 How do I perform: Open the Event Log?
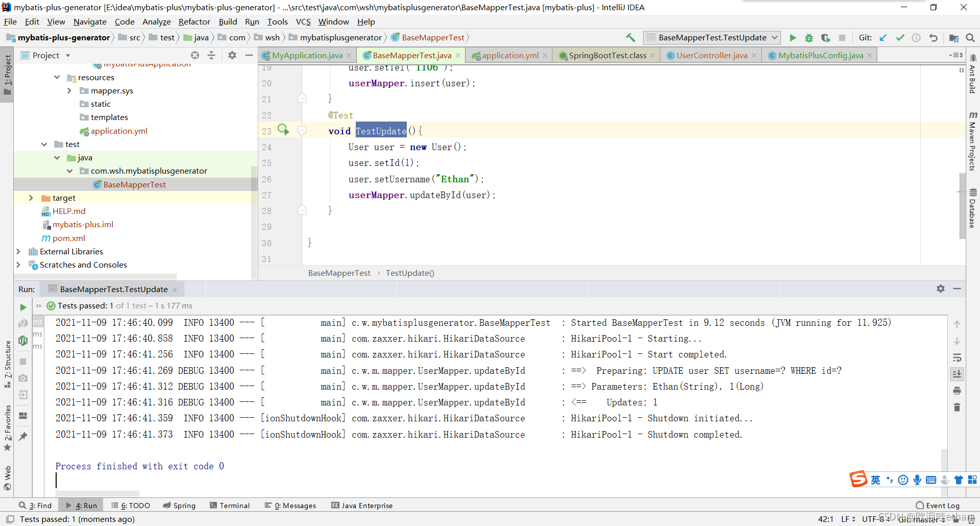pyautogui.click(x=938, y=506)
